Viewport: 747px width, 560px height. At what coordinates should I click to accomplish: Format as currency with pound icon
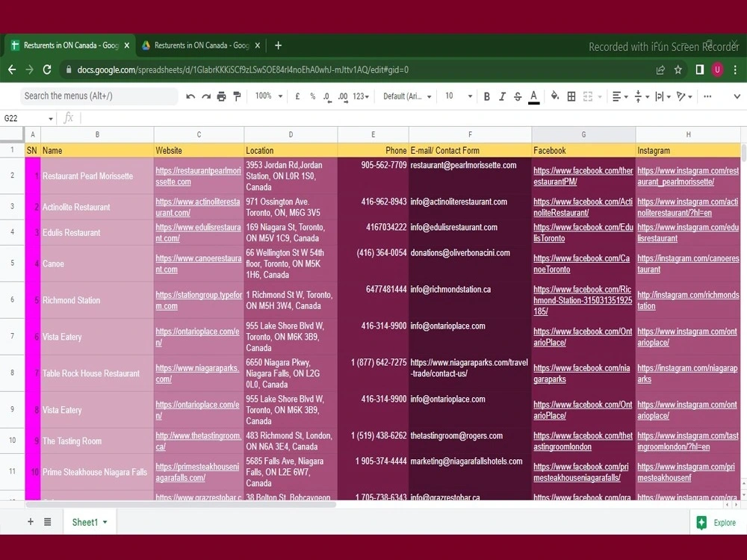297,96
